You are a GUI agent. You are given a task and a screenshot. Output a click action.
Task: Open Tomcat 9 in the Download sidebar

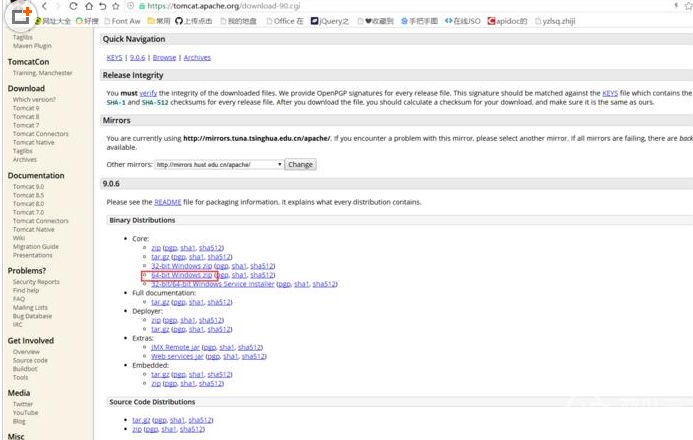pos(26,108)
